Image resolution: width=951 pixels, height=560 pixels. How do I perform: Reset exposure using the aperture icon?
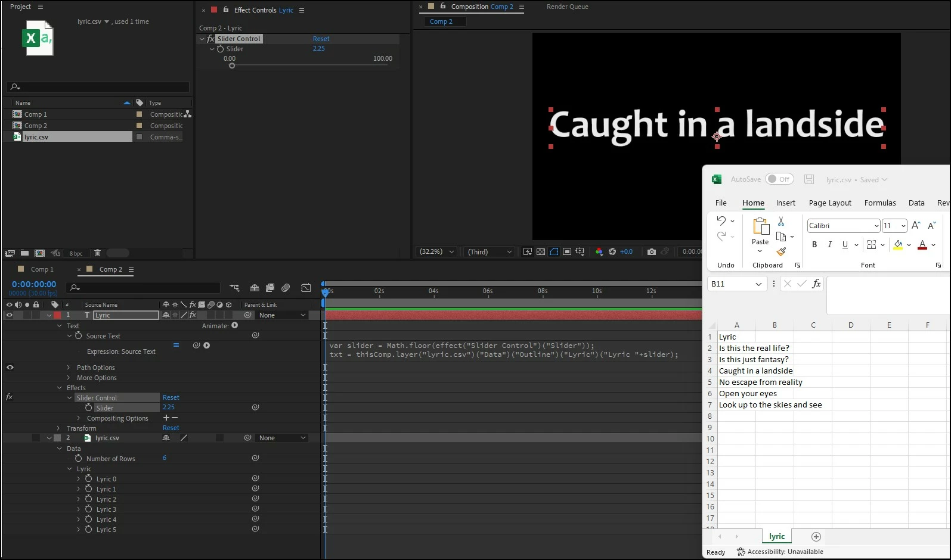(x=612, y=252)
